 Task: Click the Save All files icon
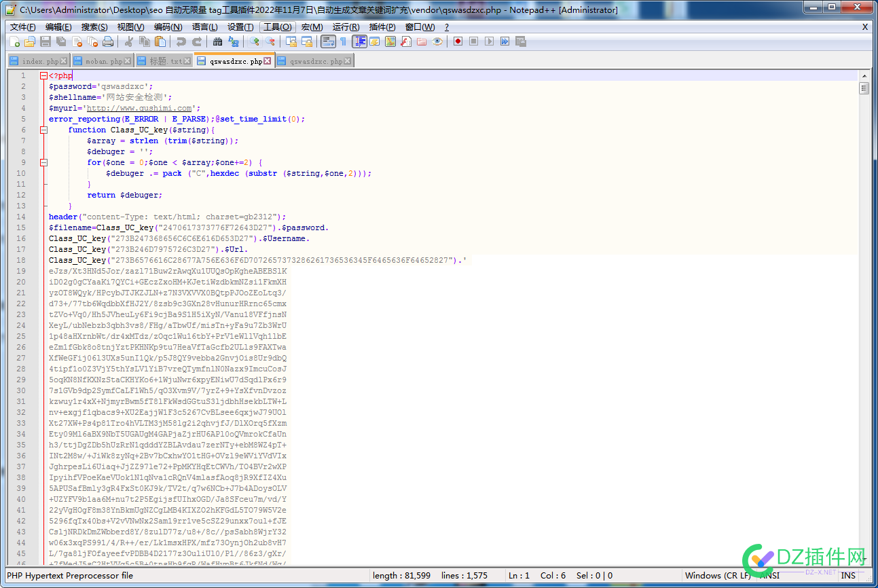click(61, 41)
